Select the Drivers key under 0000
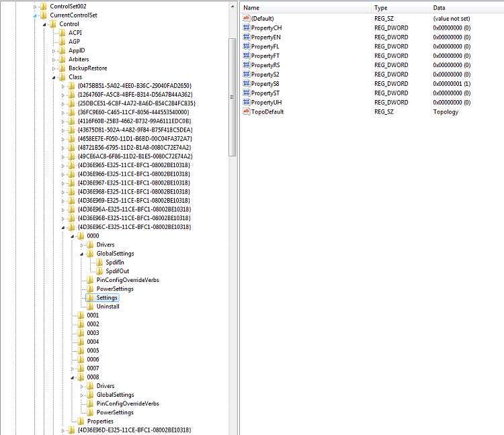 click(x=106, y=244)
